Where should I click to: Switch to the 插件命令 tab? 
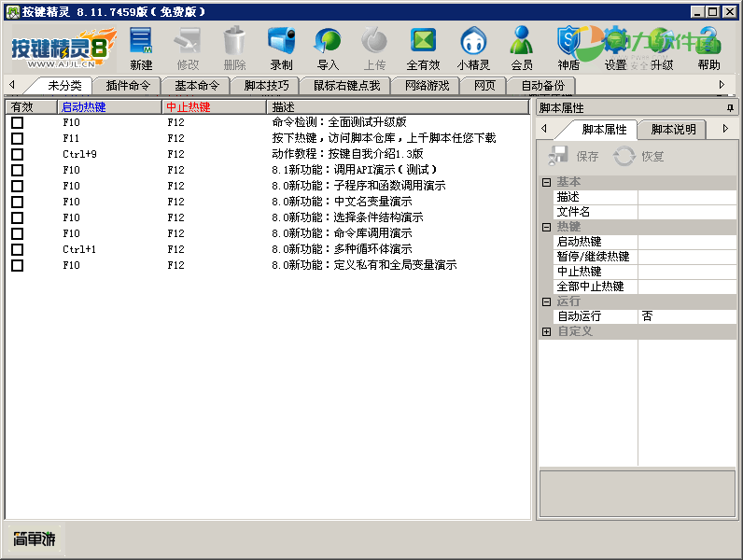tap(128, 86)
